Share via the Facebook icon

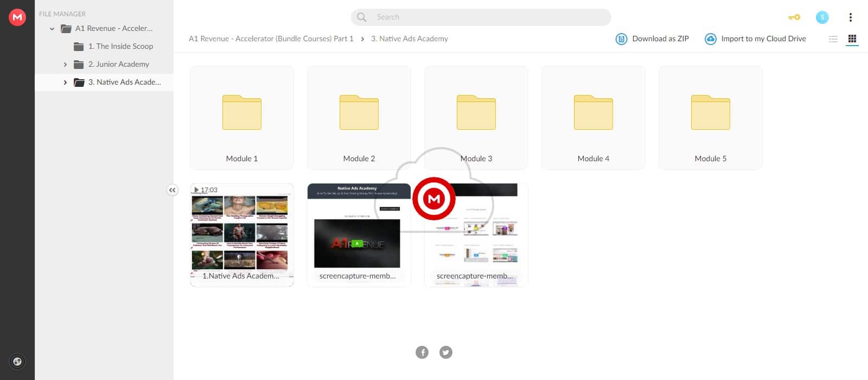422,352
